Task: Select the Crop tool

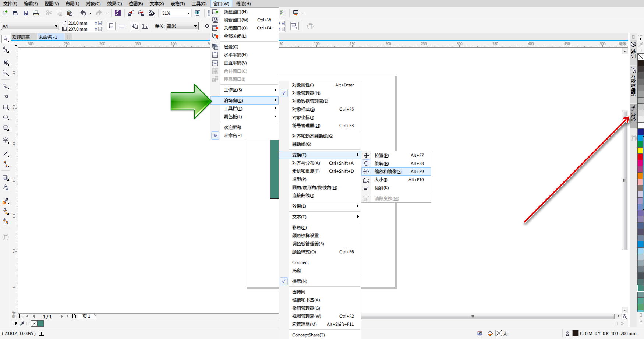Action: pos(6,62)
